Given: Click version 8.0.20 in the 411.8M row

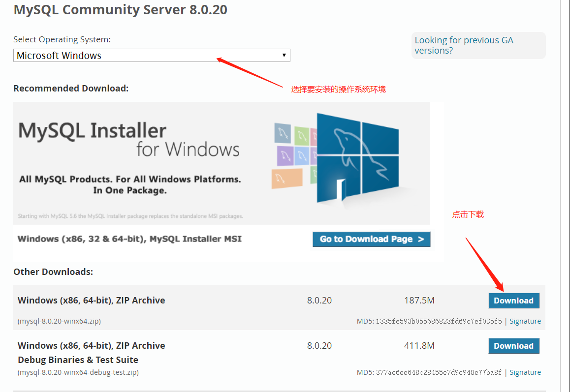Looking at the screenshot, I should pos(319,345).
